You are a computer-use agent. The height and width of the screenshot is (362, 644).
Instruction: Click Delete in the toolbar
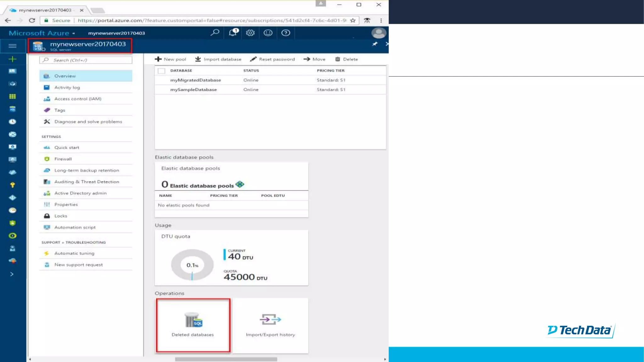point(347,59)
